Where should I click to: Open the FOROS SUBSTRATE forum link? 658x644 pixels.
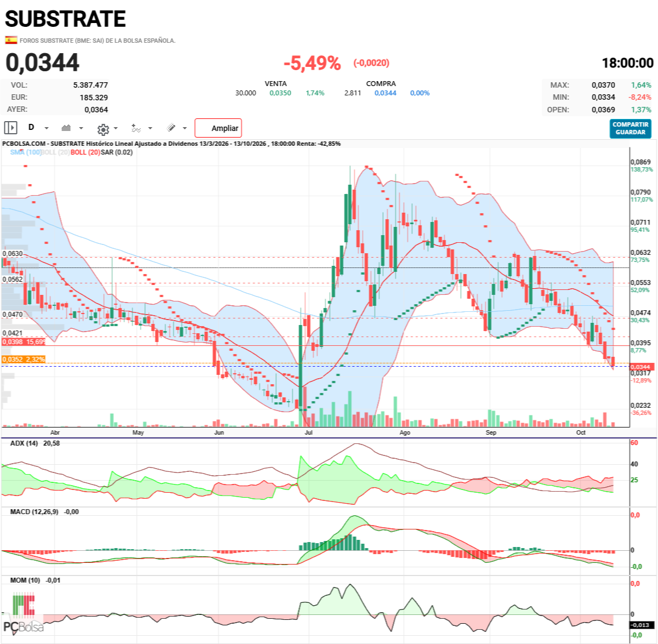[98, 41]
